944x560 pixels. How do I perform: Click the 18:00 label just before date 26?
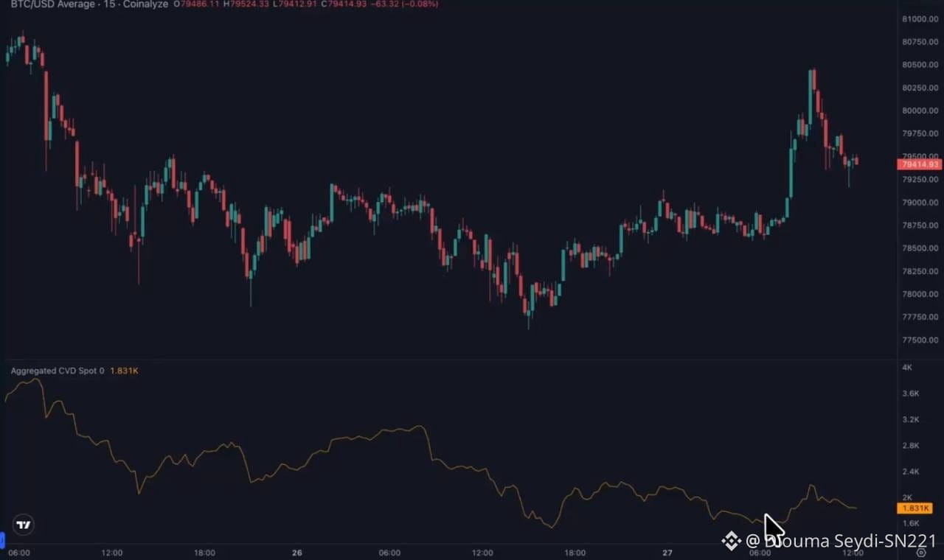[x=204, y=553]
